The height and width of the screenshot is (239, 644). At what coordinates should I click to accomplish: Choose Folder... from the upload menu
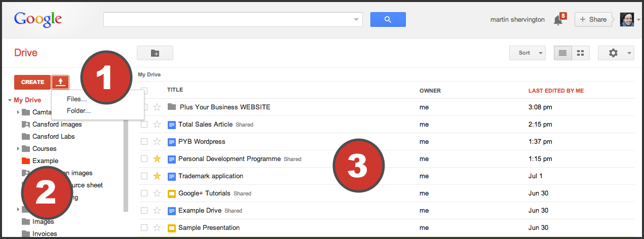pos(79,110)
